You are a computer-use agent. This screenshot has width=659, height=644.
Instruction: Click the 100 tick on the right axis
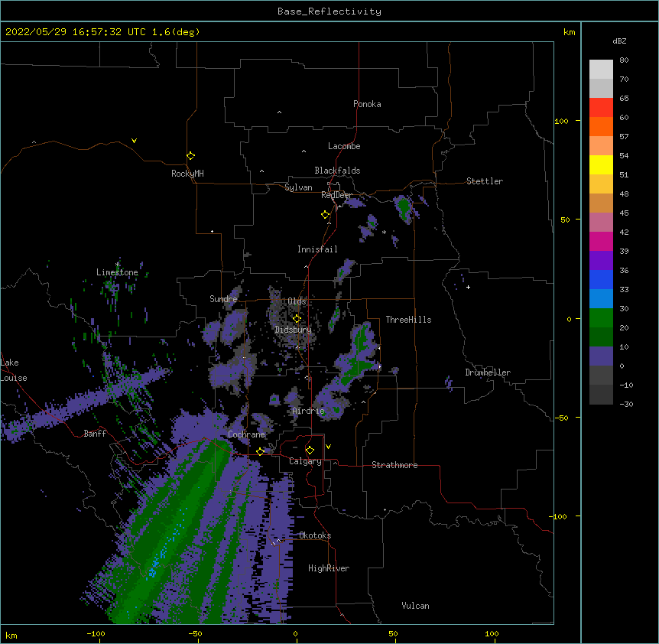point(561,121)
